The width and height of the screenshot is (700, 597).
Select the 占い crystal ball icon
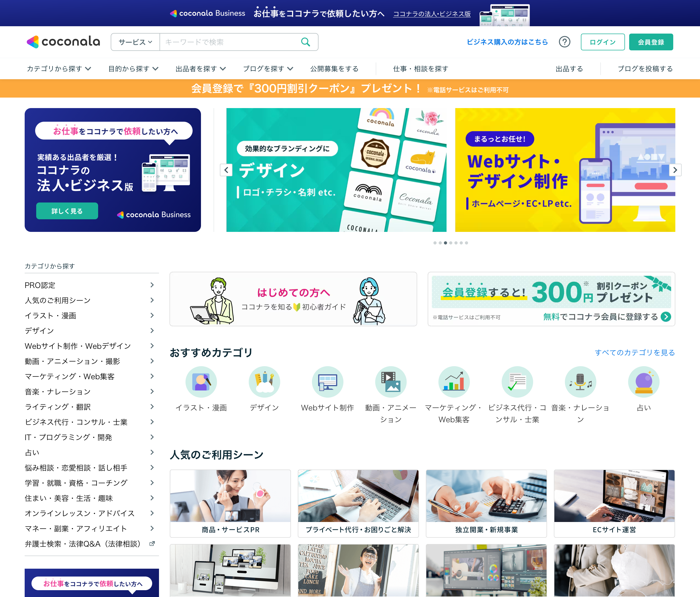pyautogui.click(x=644, y=382)
